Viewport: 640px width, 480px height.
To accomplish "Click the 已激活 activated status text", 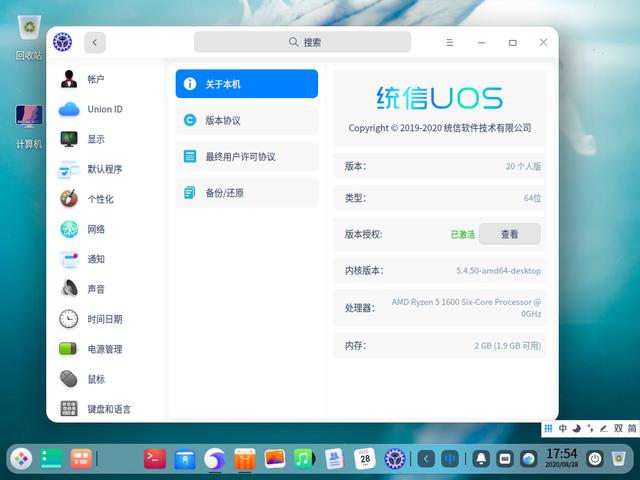I will [463, 234].
